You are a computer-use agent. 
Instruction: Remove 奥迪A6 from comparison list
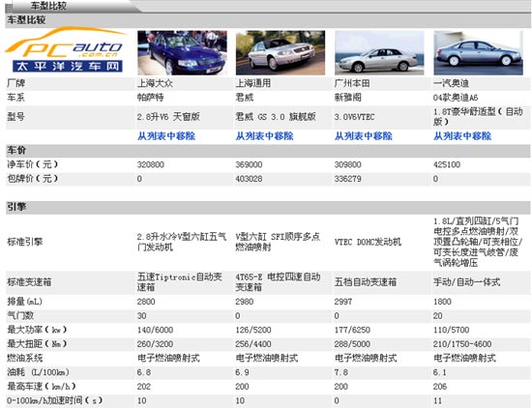tap(462, 136)
